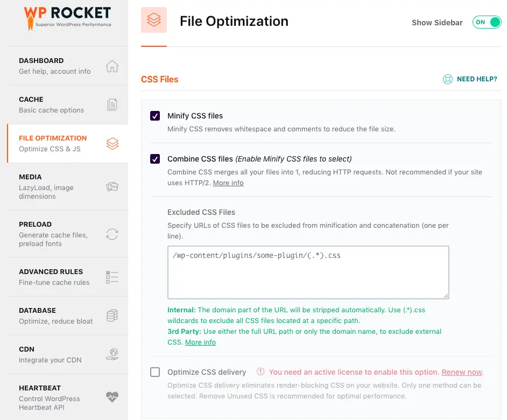Open the Dashboard menu item
This screenshot has width=507, height=420.
pos(55,66)
